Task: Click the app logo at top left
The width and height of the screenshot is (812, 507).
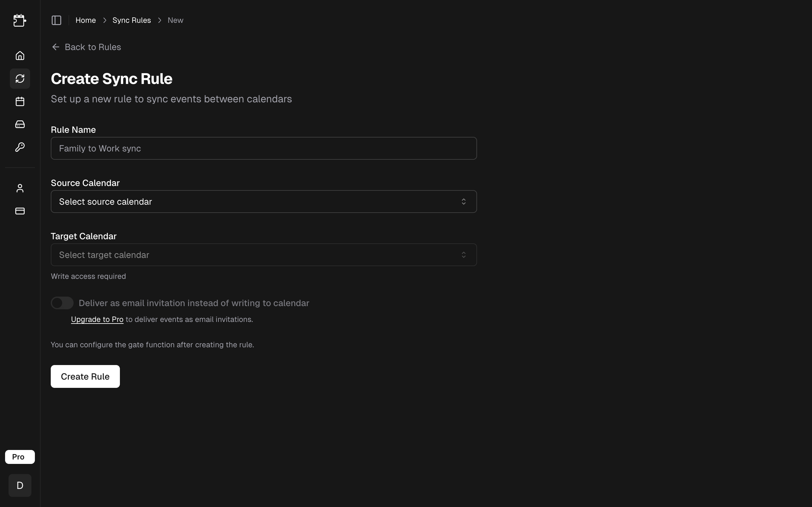Action: pos(19,20)
